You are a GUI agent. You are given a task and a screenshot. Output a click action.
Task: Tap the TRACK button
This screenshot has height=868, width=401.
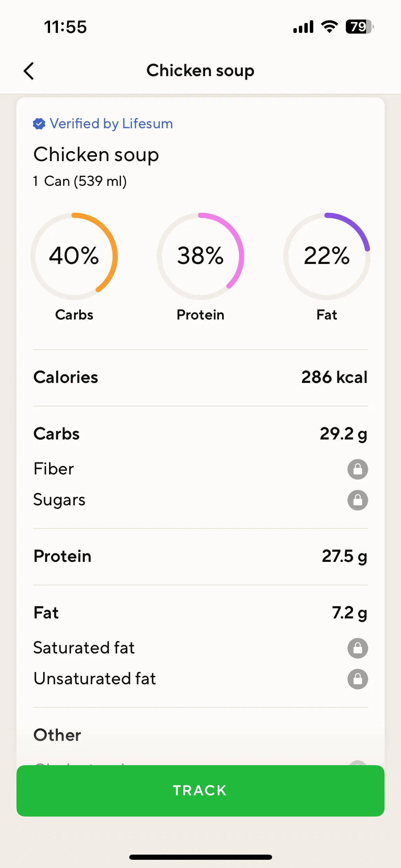point(200,791)
